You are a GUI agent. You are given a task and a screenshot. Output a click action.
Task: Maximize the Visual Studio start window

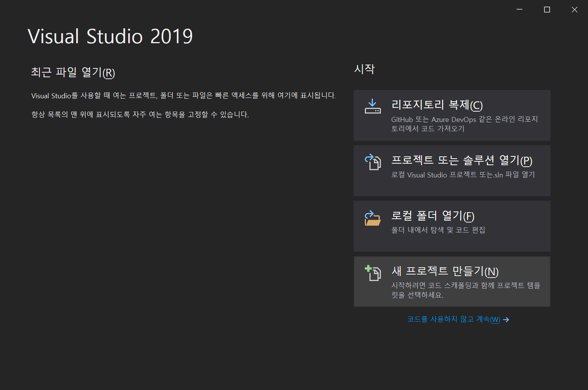pos(547,10)
